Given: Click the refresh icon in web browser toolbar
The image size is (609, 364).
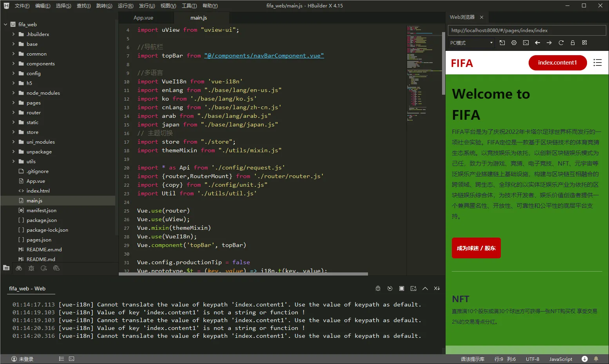Looking at the screenshot, I should pos(561,43).
